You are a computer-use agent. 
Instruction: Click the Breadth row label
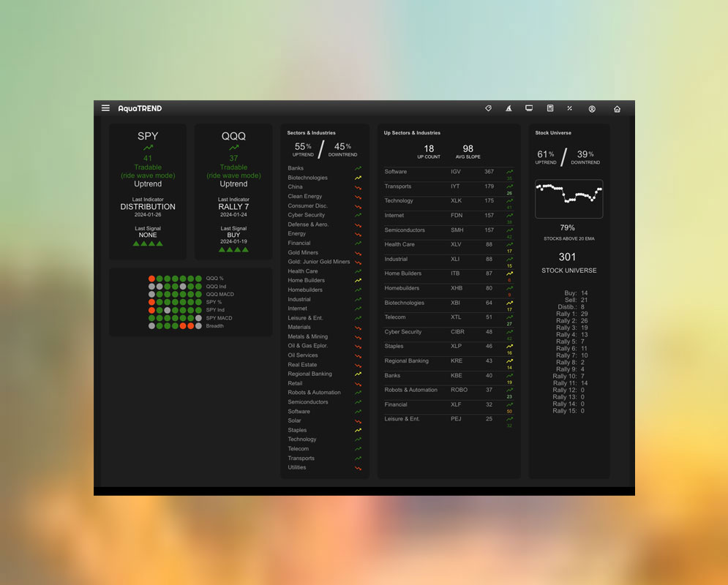coord(215,325)
